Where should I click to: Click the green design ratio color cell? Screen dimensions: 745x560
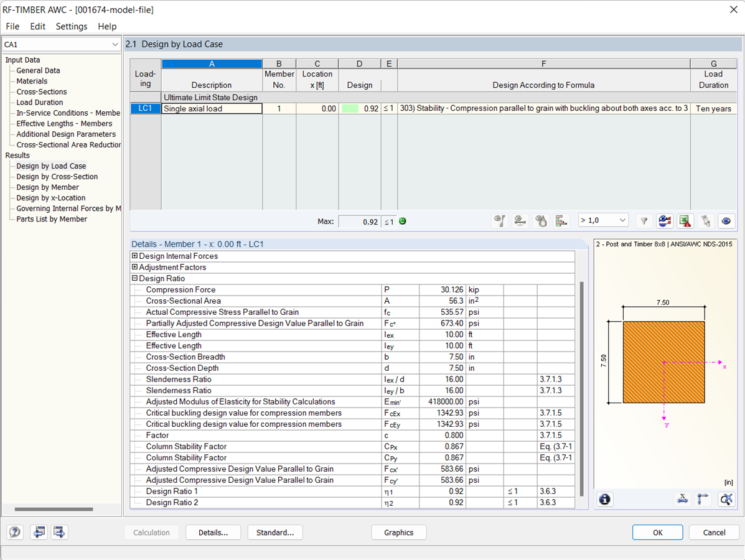click(350, 109)
